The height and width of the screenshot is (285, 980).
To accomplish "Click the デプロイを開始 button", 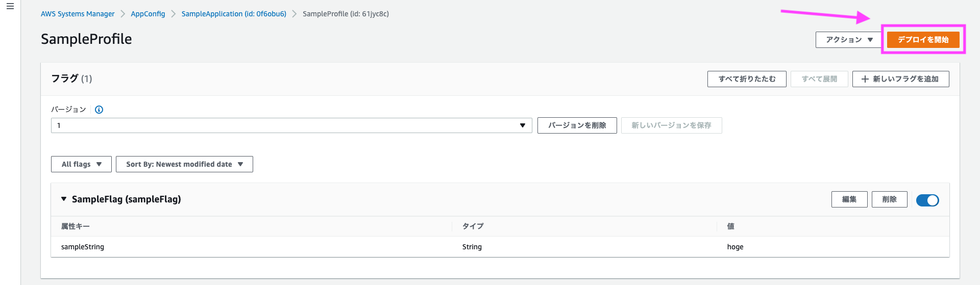I will [x=923, y=40].
